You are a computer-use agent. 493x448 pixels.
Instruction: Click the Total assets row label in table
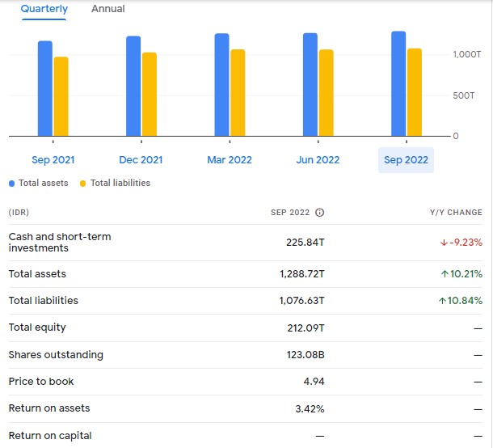tap(37, 274)
